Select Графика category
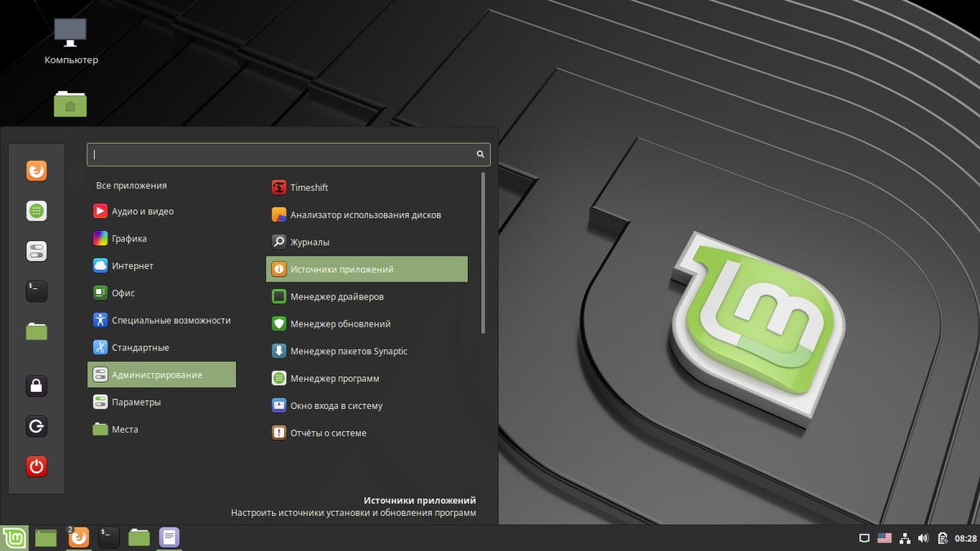This screenshot has height=551, width=980. click(x=162, y=238)
